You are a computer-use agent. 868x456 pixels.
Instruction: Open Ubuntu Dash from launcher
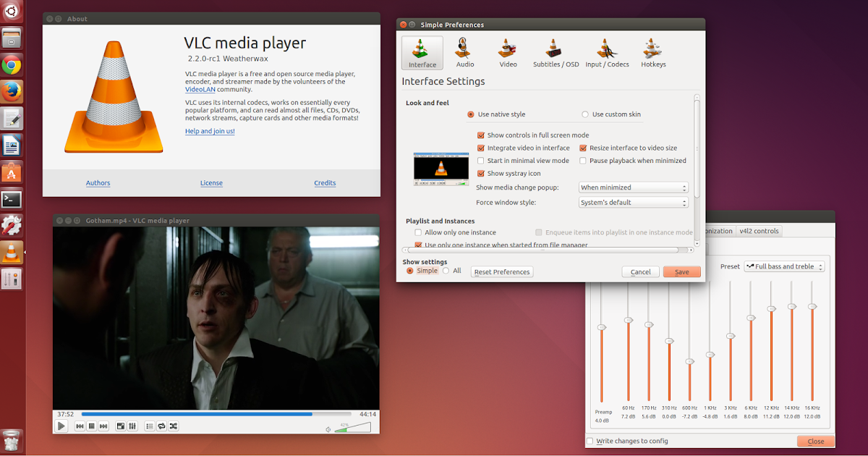point(12,12)
